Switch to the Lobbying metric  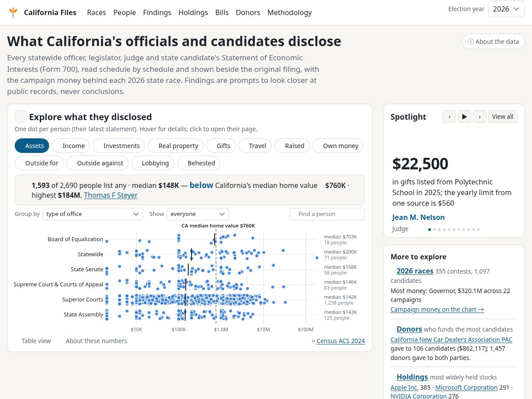(153, 163)
